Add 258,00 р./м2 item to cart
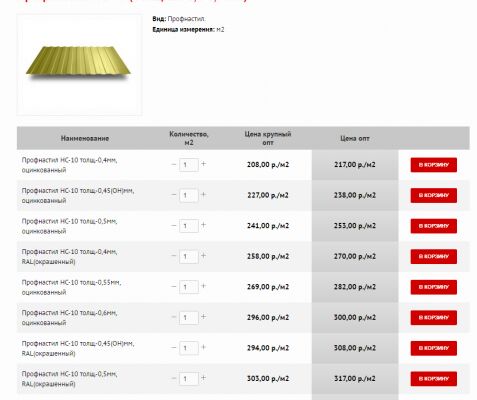 [x=434, y=257]
